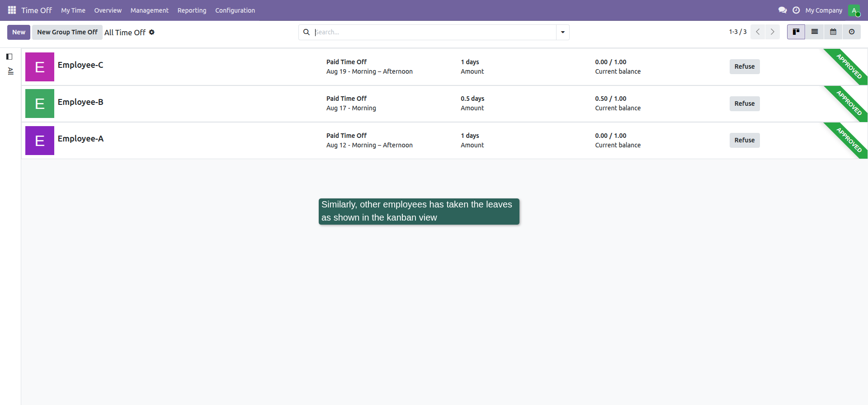Viewport: 868px width, 405px height.
Task: Open the search options dropdown arrow
Action: [563, 32]
